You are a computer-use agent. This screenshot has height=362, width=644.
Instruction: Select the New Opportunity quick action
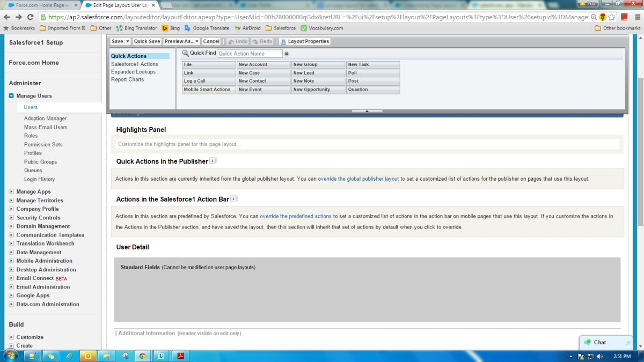318,90
